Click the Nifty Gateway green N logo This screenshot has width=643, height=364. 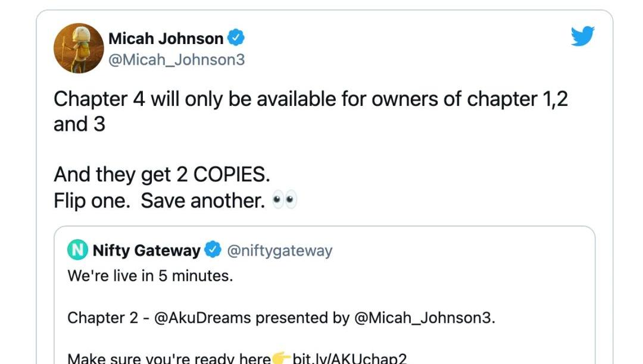tap(77, 250)
